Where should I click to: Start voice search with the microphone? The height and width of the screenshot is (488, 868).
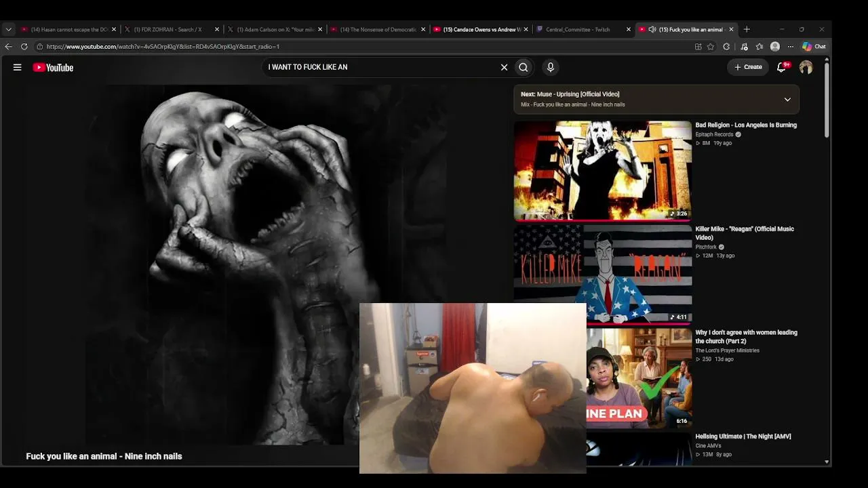[551, 67]
